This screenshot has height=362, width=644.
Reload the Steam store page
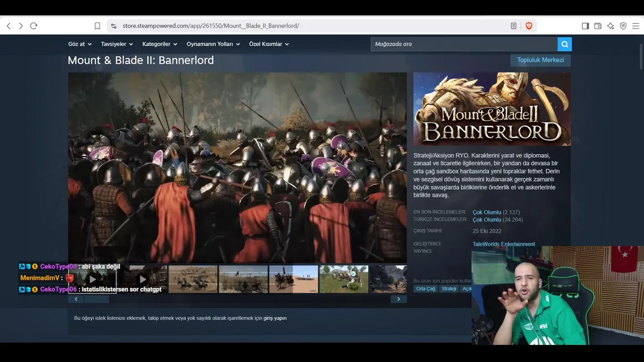(x=34, y=26)
